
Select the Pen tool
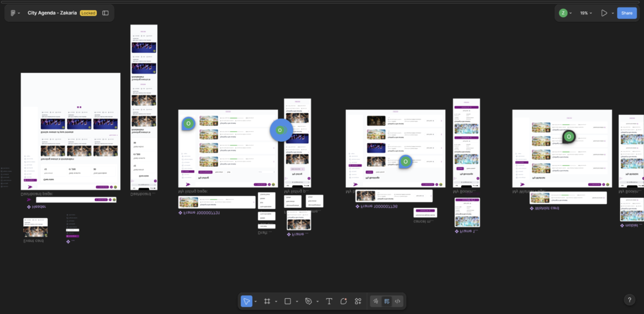[x=308, y=301]
